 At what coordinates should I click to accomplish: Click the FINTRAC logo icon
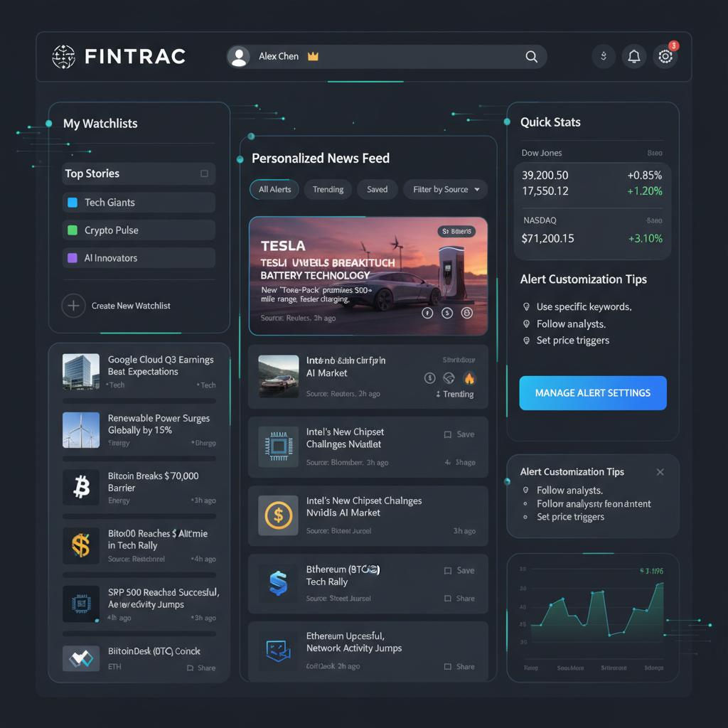[64, 57]
